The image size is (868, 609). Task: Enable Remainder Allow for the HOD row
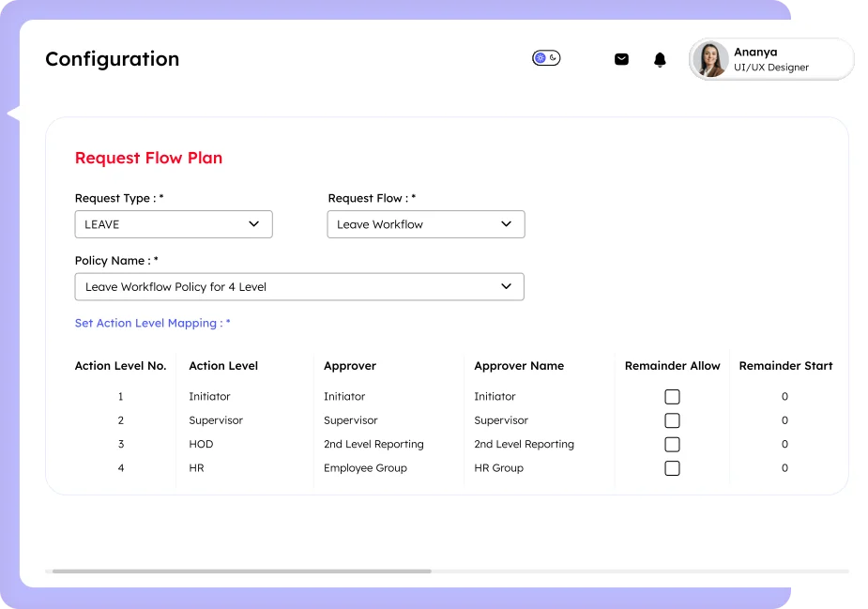[672, 444]
